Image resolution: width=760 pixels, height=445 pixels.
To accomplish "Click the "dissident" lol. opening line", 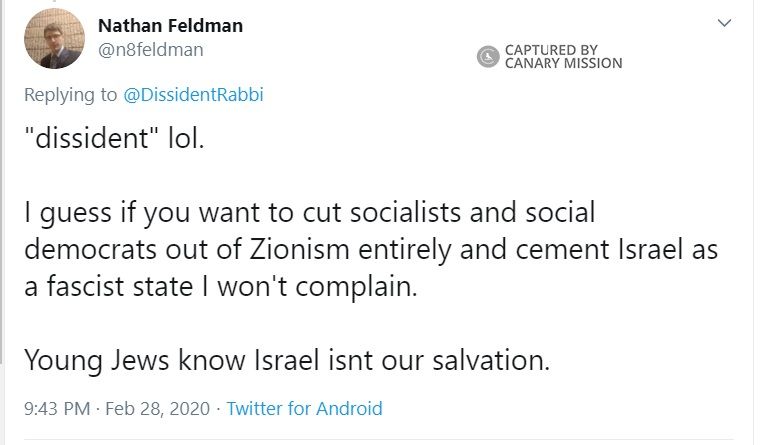I will click(x=113, y=137).
